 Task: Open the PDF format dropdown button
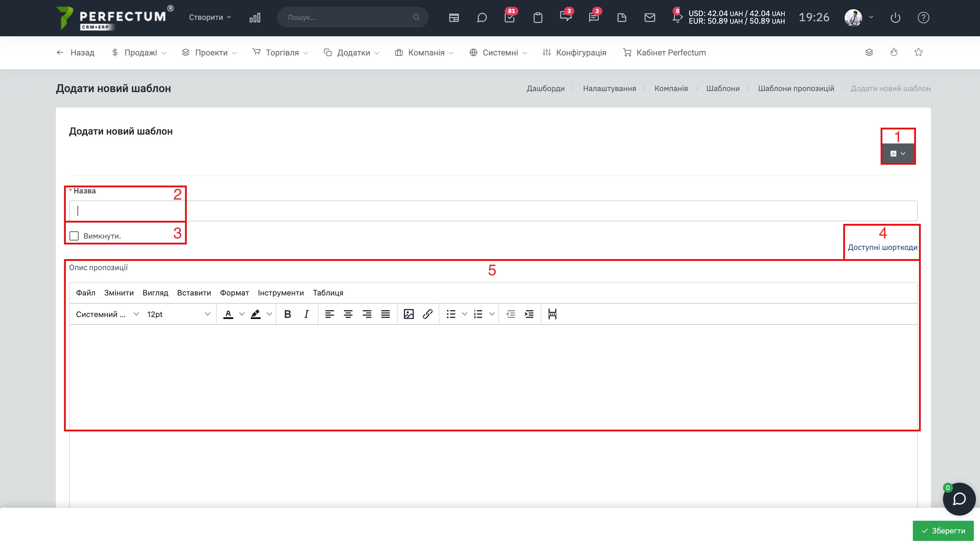click(x=898, y=153)
